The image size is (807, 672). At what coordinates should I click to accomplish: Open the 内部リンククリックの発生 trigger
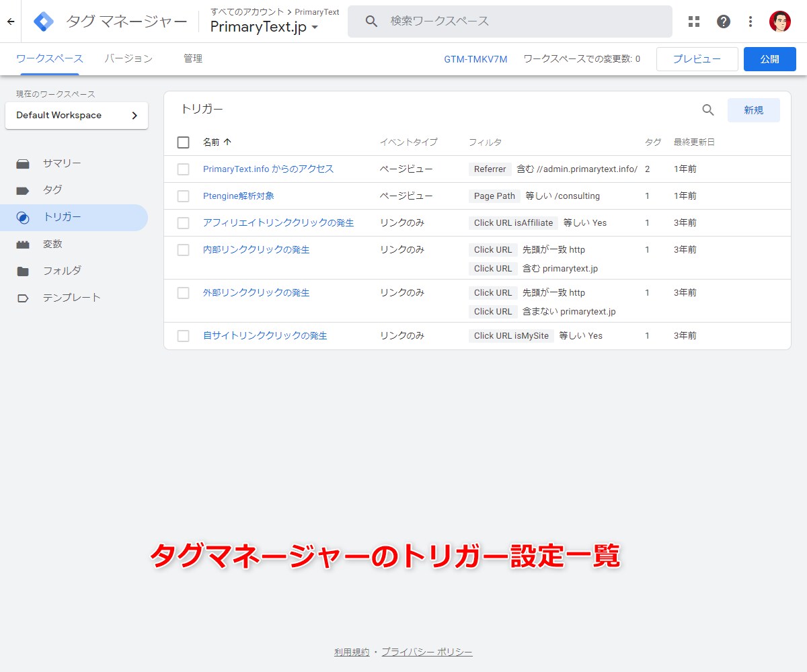pos(256,249)
